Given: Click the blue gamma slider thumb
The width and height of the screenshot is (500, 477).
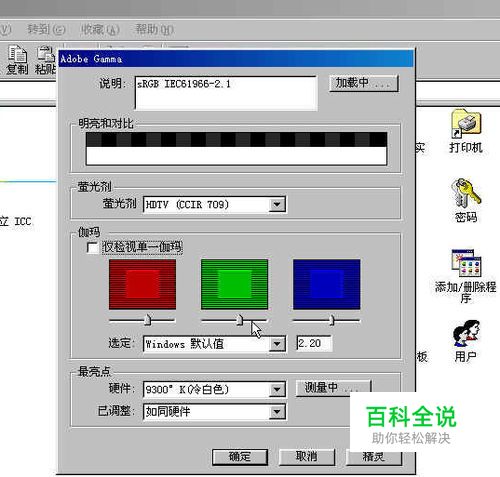Looking at the screenshot, I should pos(332,320).
